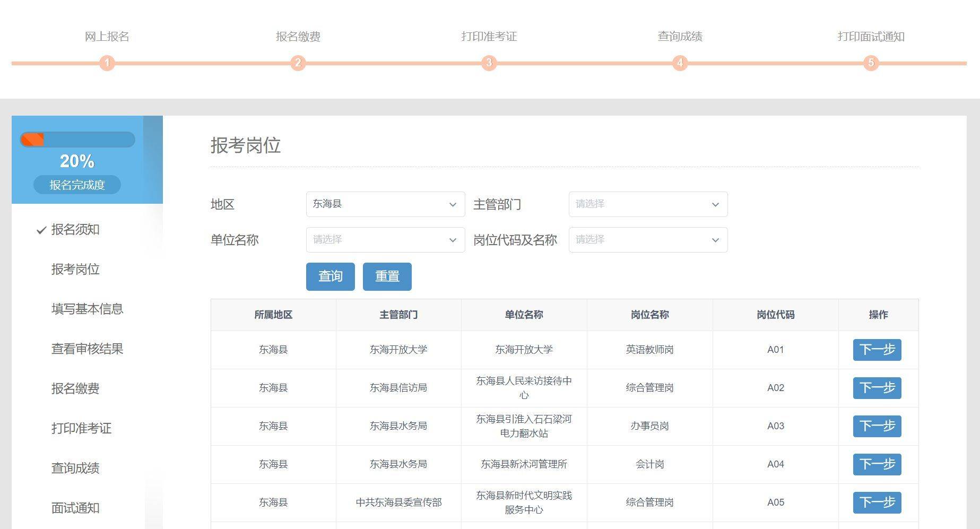This screenshot has width=980, height=529.
Task: Go to 填写基本信息 in the sidebar
Action: [87, 309]
